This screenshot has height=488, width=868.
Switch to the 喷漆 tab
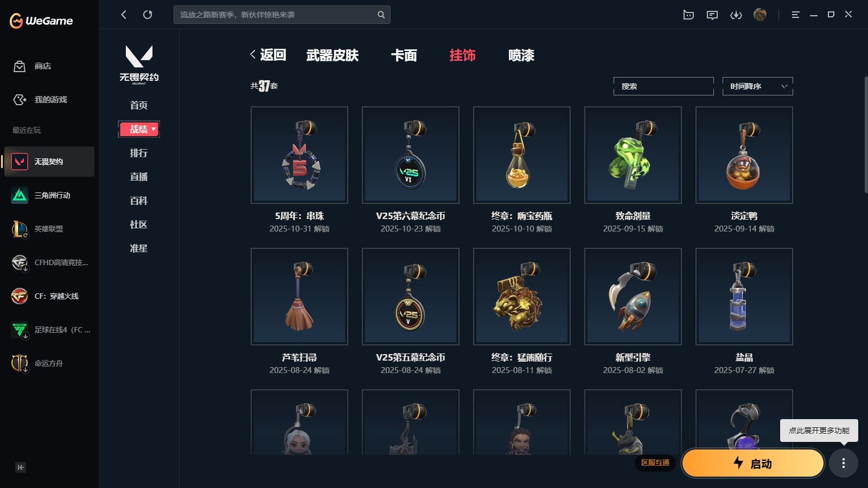521,55
